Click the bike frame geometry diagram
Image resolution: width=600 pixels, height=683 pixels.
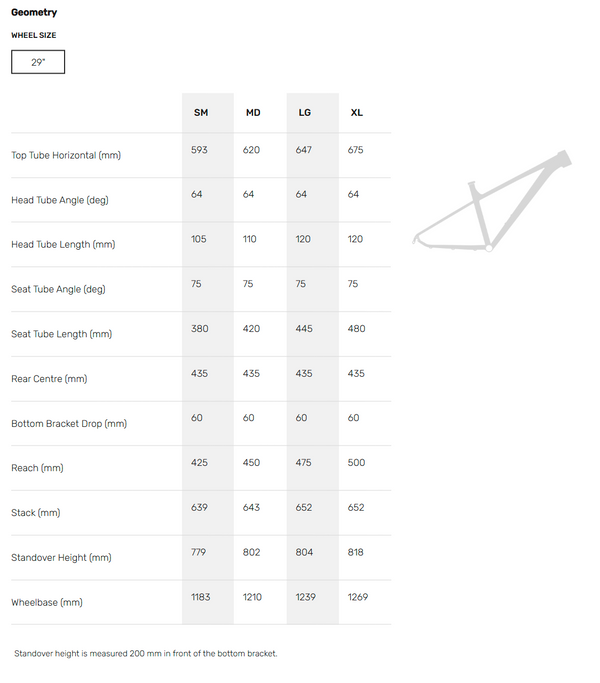pos(491,202)
